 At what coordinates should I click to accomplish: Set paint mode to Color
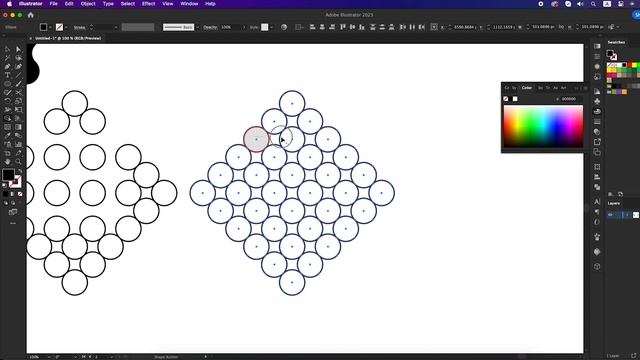(5, 194)
